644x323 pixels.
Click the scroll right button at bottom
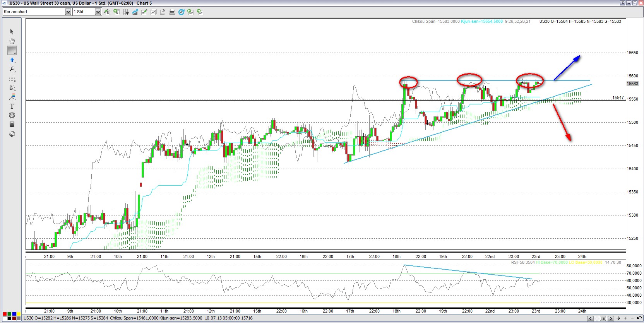(x=611, y=318)
